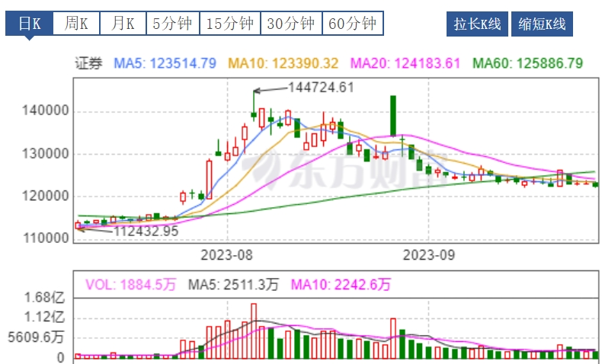The height and width of the screenshot is (364, 602).
Task: Click the 2023-08 date axis marker
Action: tap(226, 254)
